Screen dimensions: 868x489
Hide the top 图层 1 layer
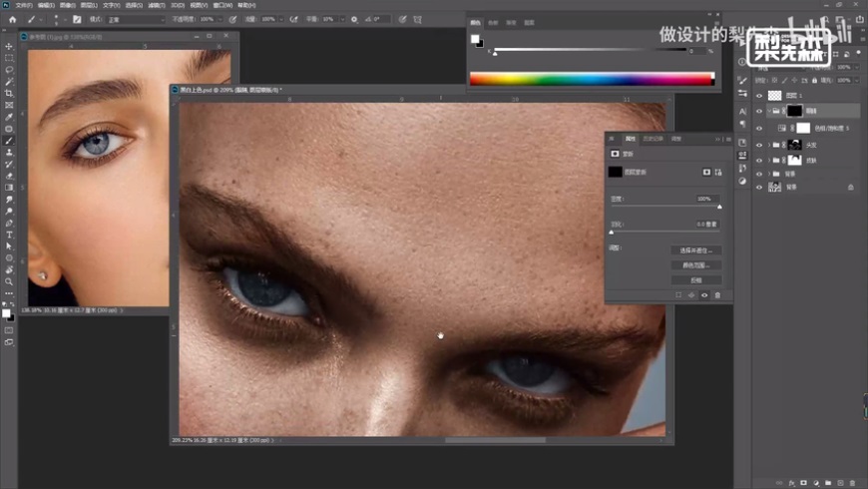[x=759, y=96]
